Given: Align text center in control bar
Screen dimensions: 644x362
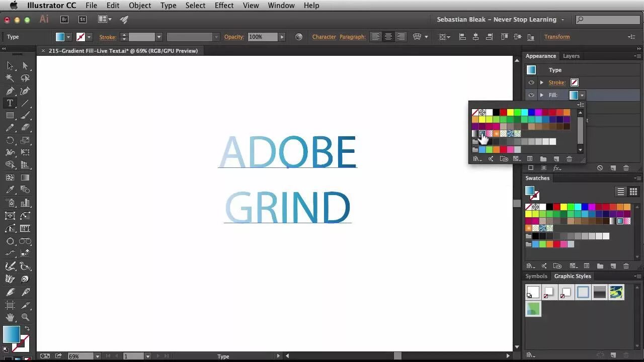Looking at the screenshot, I should tap(388, 37).
